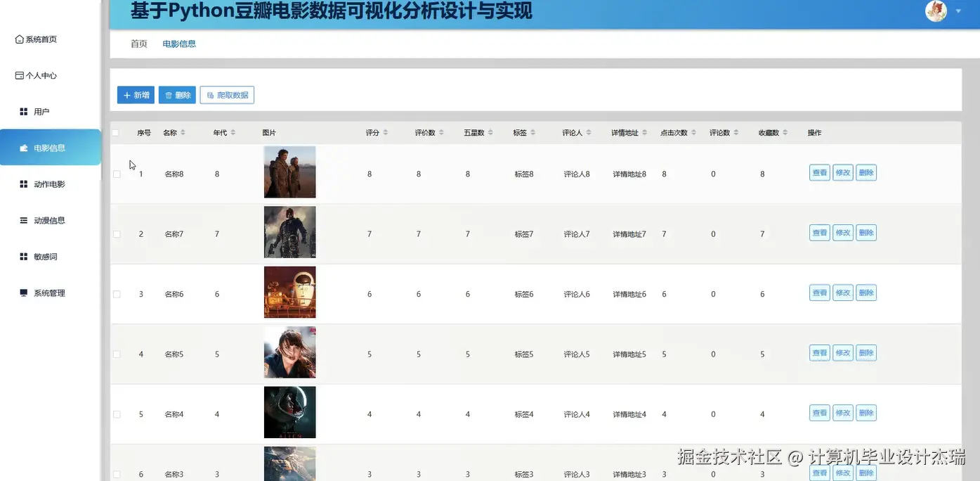Click 删除 for row 名称5

click(x=866, y=353)
